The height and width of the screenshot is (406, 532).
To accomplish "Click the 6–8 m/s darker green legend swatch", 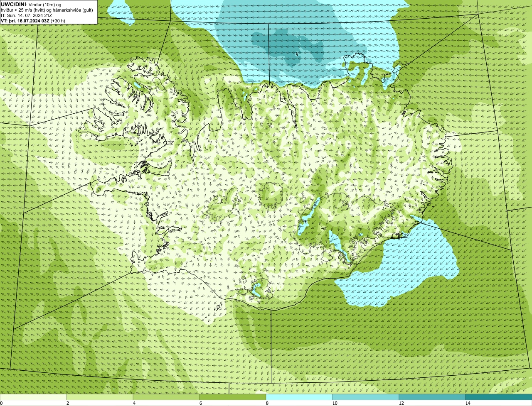I will tap(233, 397).
